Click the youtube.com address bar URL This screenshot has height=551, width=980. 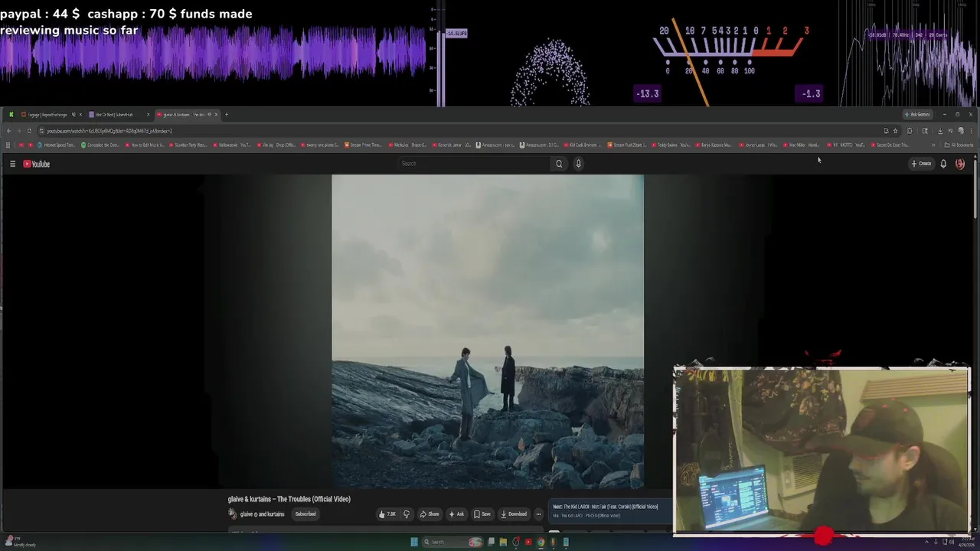[x=109, y=131]
